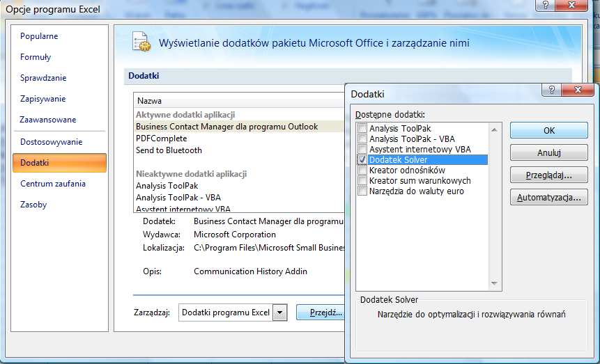Select Narzędzia do waluty euro label
This screenshot has width=600, height=364.
click(x=416, y=191)
